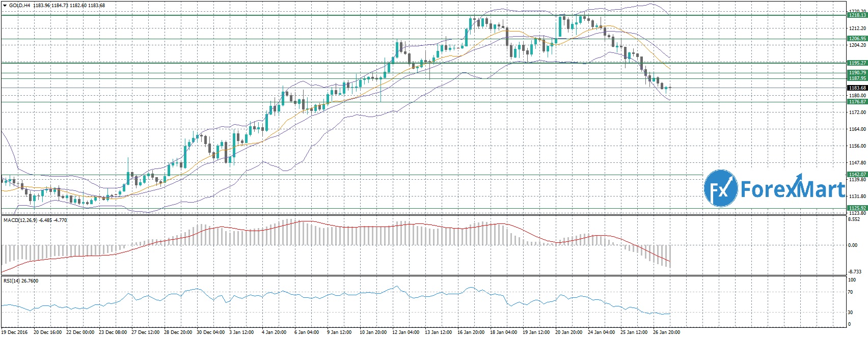Click the 100 level on RSI scale

(x=852, y=280)
